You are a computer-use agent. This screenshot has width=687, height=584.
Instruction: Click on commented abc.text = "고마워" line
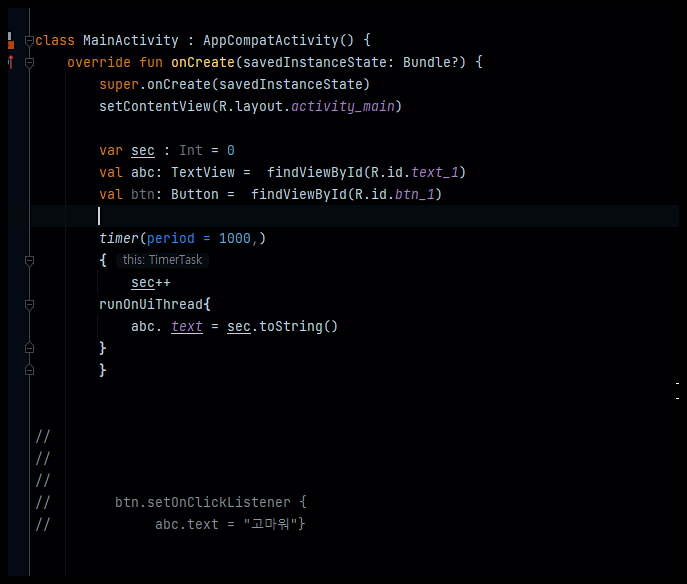230,524
